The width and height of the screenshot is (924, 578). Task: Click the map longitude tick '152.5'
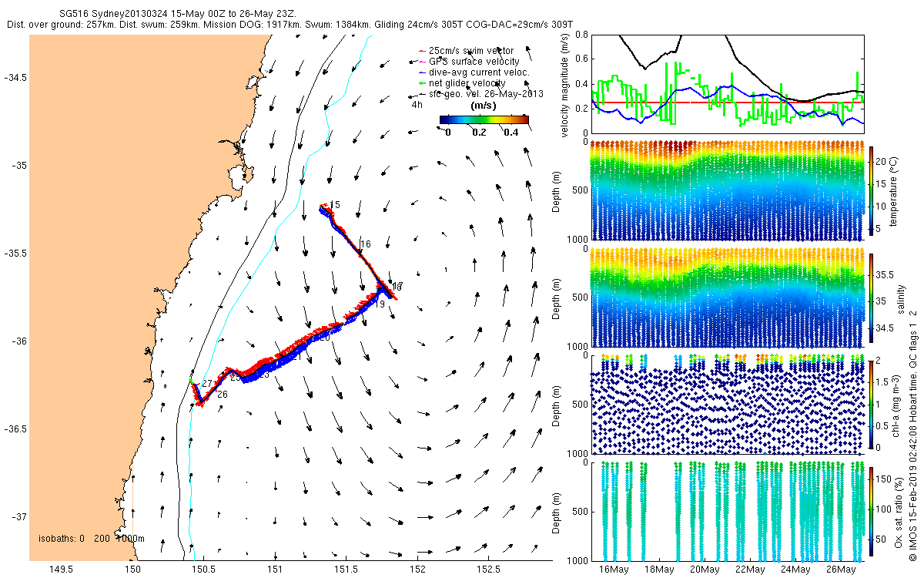488,570
